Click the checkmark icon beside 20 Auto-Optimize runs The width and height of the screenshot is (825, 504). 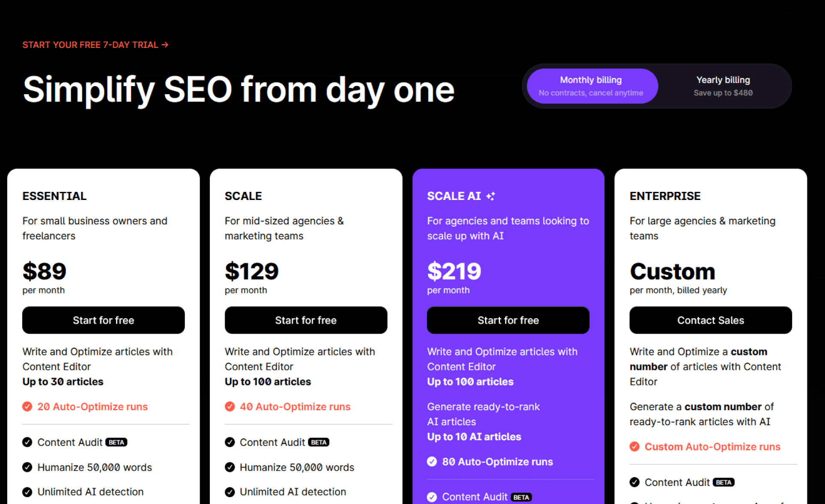tap(27, 406)
